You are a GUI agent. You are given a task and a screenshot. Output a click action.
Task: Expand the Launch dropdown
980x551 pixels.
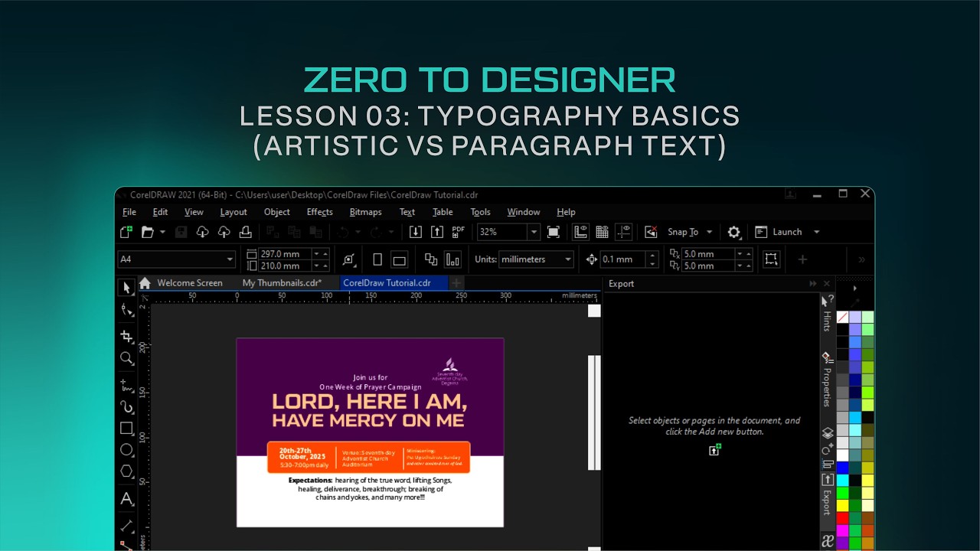pyautogui.click(x=816, y=232)
